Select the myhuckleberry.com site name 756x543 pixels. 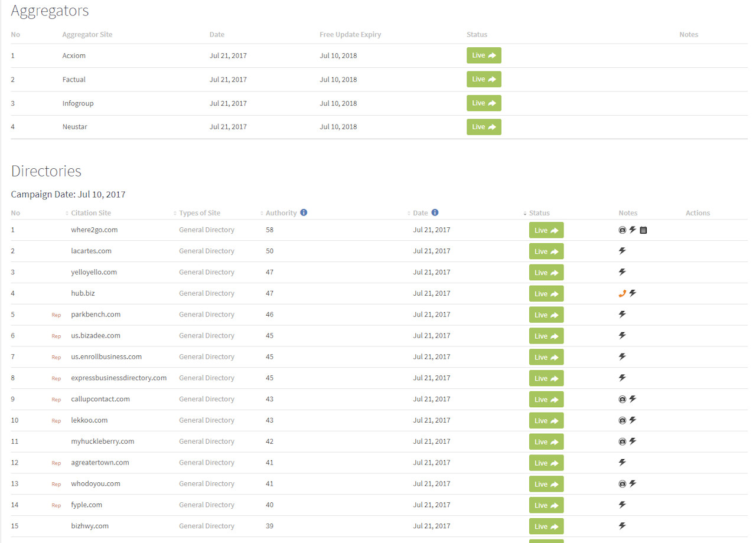[x=103, y=441]
